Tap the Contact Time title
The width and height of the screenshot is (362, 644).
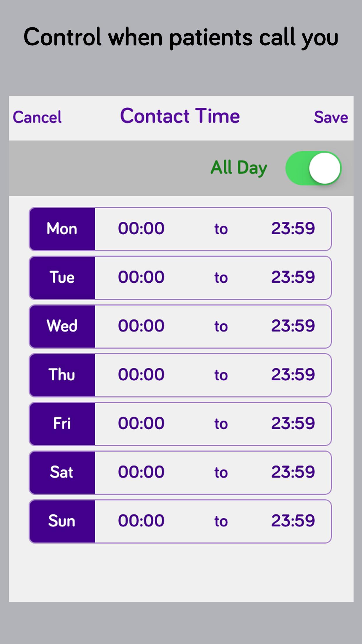point(180,116)
